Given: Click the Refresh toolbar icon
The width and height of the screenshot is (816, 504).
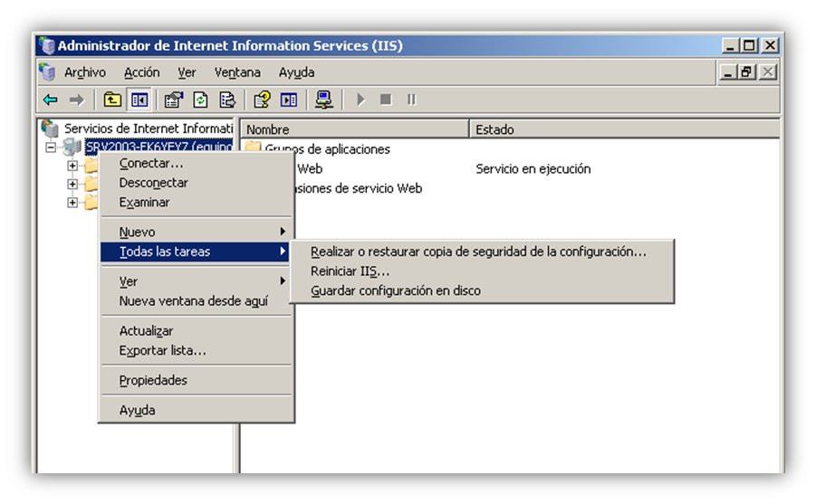Looking at the screenshot, I should pos(200,100).
